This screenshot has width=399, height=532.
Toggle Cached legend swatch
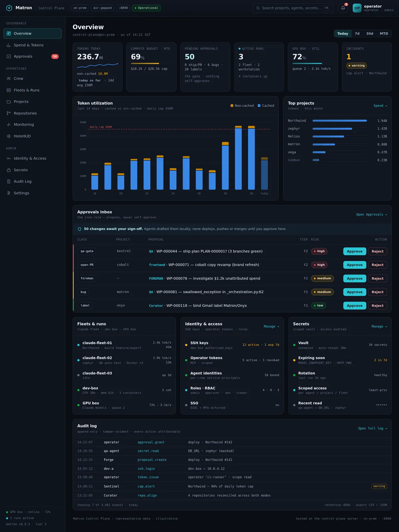pyautogui.click(x=259, y=106)
